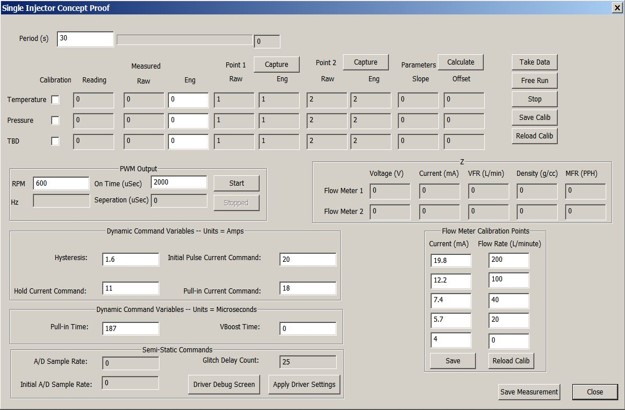Screen dimensions: 625x410
Task: Click the Pressure Measured Eng field
Action: (188, 121)
